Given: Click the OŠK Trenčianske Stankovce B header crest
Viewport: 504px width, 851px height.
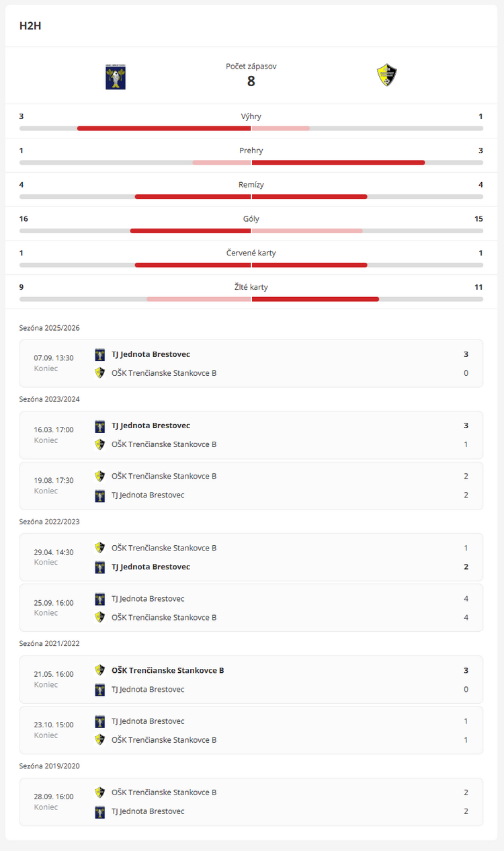Looking at the screenshot, I should point(387,76).
